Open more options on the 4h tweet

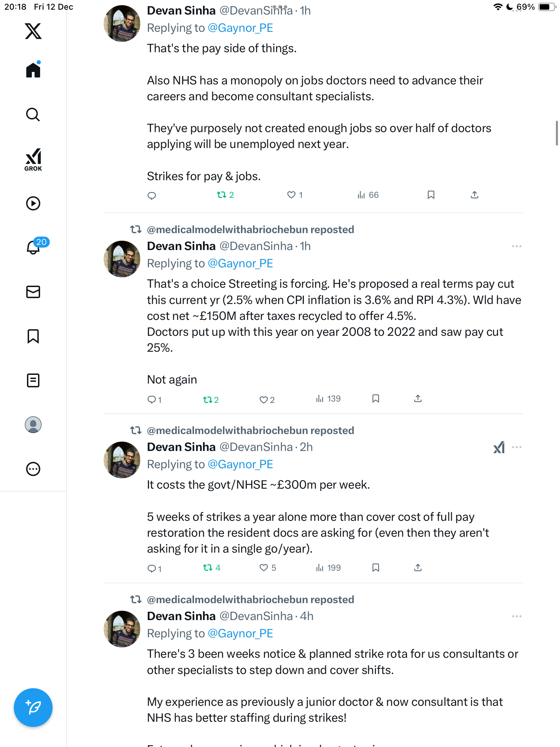pos(516,617)
